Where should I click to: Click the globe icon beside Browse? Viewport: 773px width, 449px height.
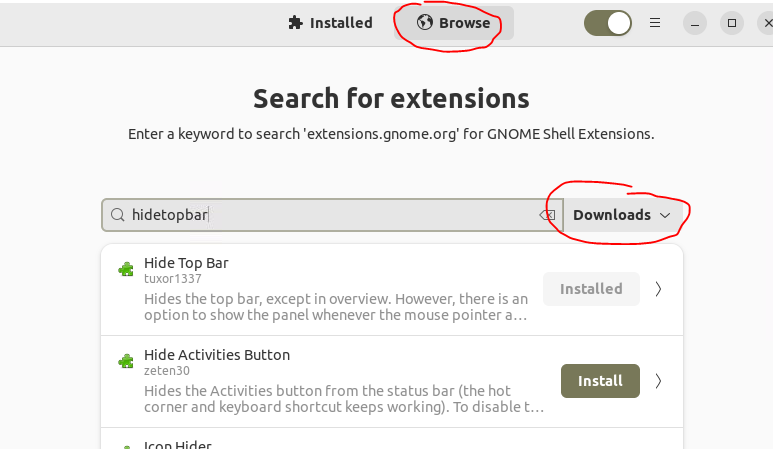pos(425,23)
